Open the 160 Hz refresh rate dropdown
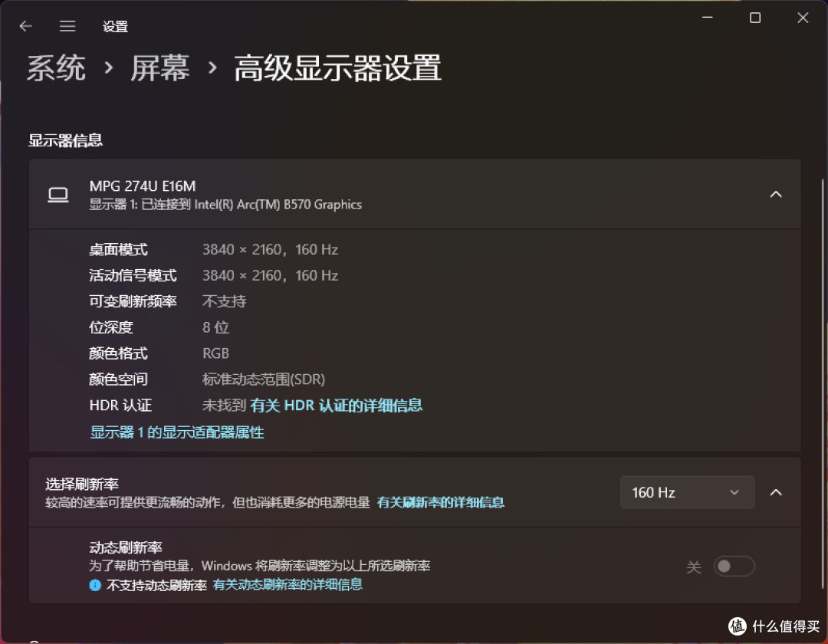This screenshot has width=828, height=644. pyautogui.click(x=687, y=492)
